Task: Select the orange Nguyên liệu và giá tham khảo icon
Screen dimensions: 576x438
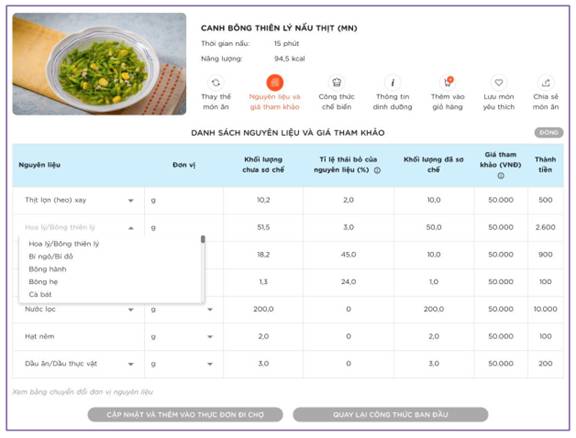Action: (x=275, y=83)
